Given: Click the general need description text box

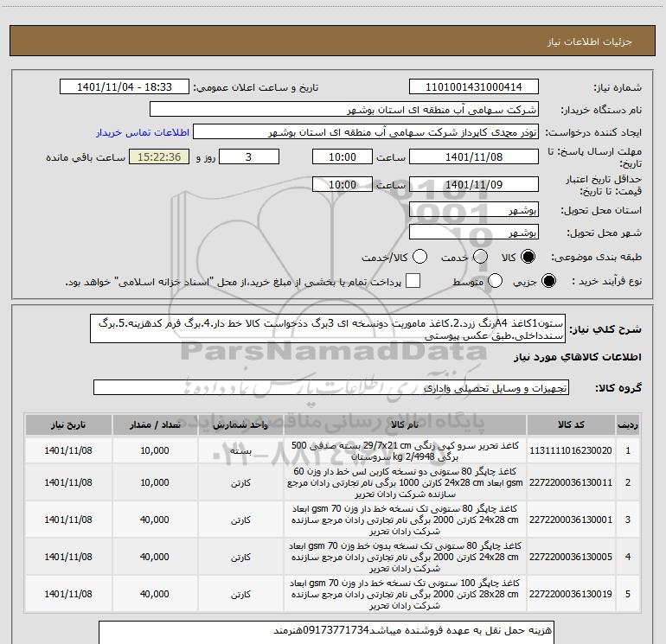Looking at the screenshot, I should (328, 329).
